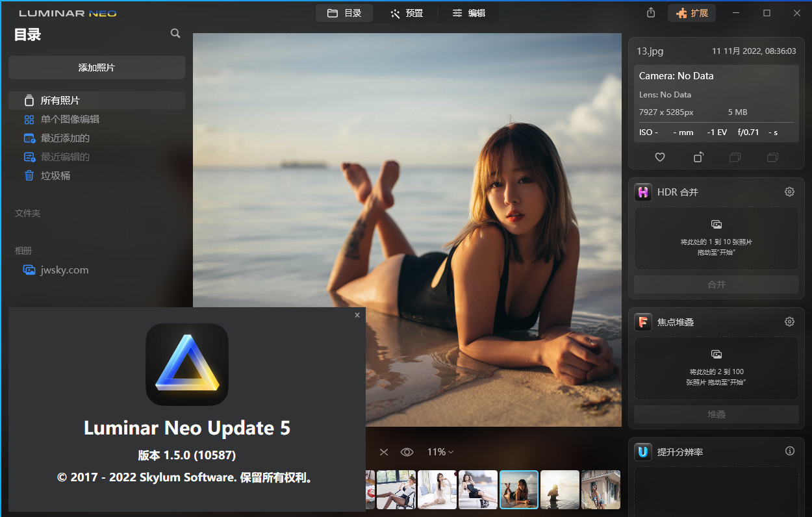Open the 11% zoom level dropdown
Screen dimensions: 812x517
pos(440,451)
